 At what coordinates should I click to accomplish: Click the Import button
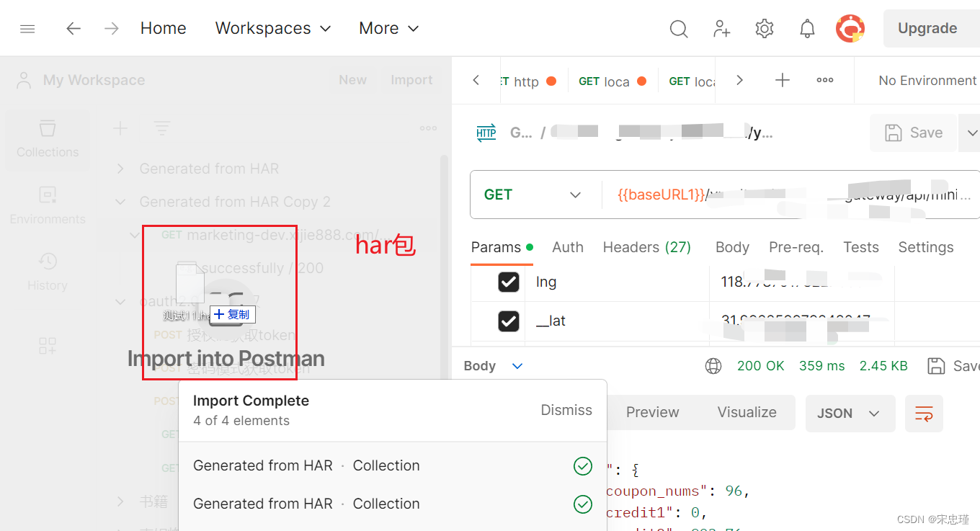tap(411, 80)
